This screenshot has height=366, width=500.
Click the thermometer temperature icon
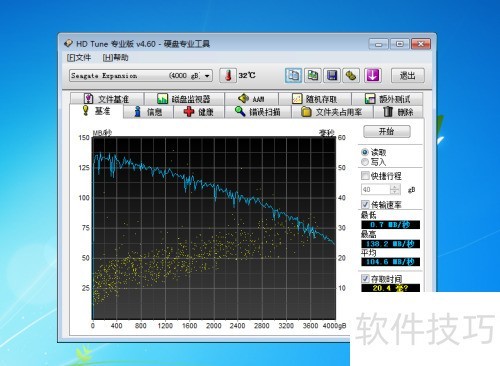coord(228,76)
